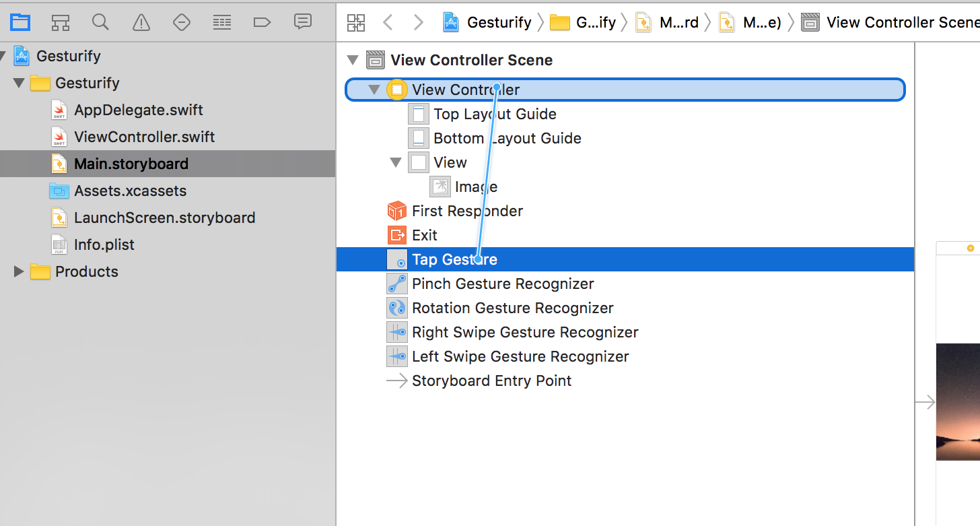Select Pinch Gesture Recognizer in outline

(x=502, y=284)
